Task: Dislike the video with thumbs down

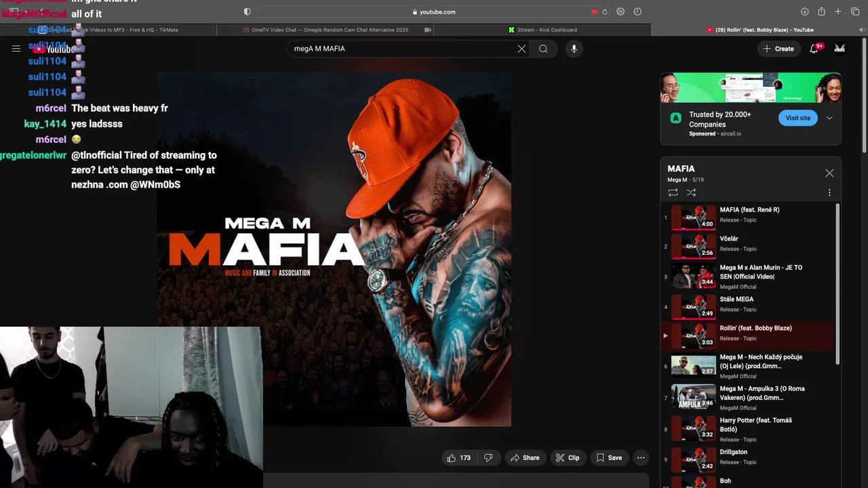Action: coord(488,458)
